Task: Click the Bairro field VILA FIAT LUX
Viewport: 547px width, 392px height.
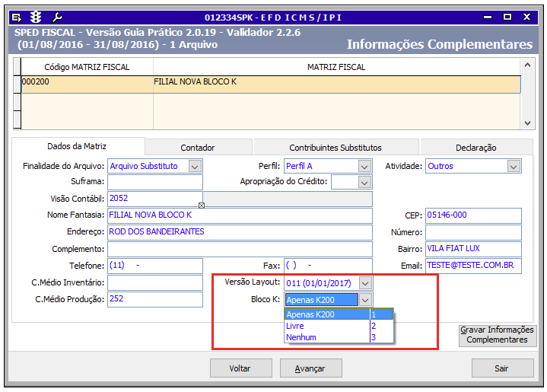Action: (473, 249)
